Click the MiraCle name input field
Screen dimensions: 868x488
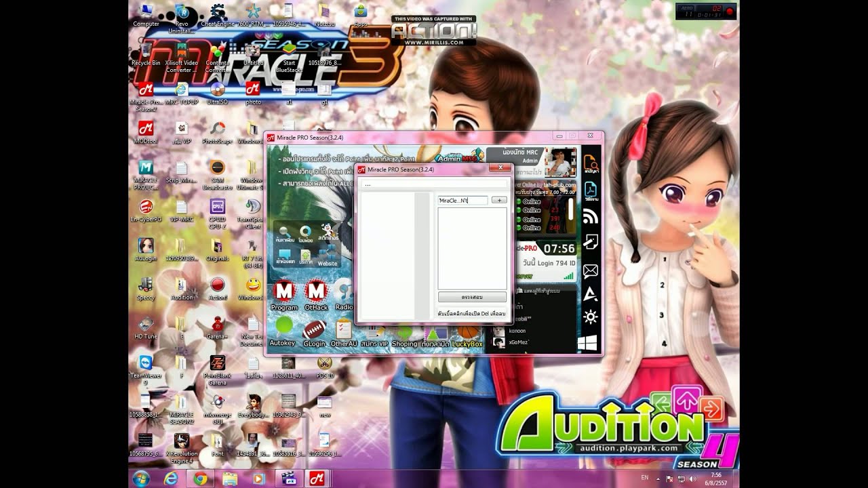462,201
